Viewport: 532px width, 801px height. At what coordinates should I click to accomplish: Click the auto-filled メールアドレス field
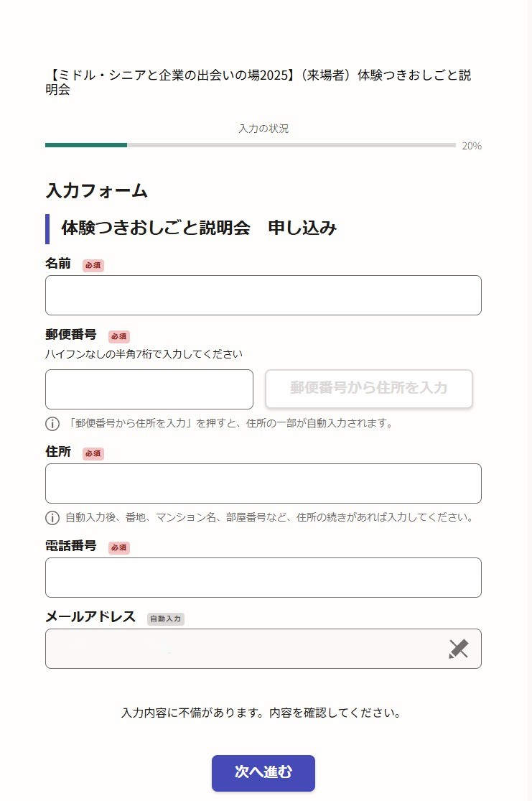(x=244, y=649)
